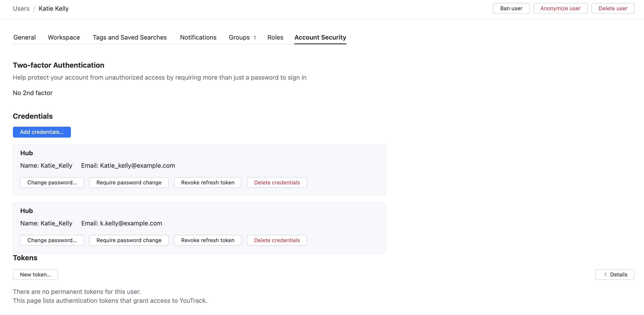
Task: Open the Tags and Saved Searches tab
Action: coord(130,37)
